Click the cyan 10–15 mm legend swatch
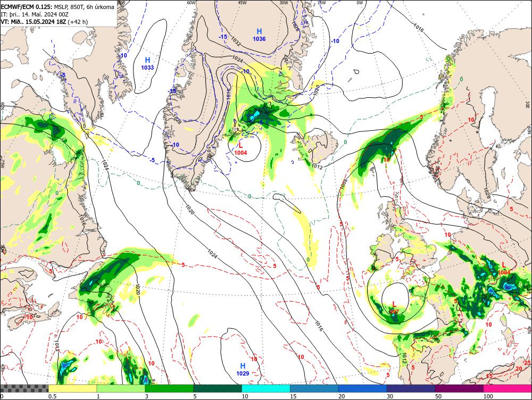This screenshot has height=400, width=532. point(266,388)
